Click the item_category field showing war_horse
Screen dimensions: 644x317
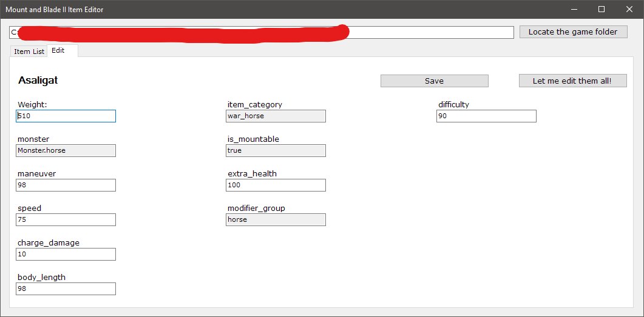coord(276,116)
